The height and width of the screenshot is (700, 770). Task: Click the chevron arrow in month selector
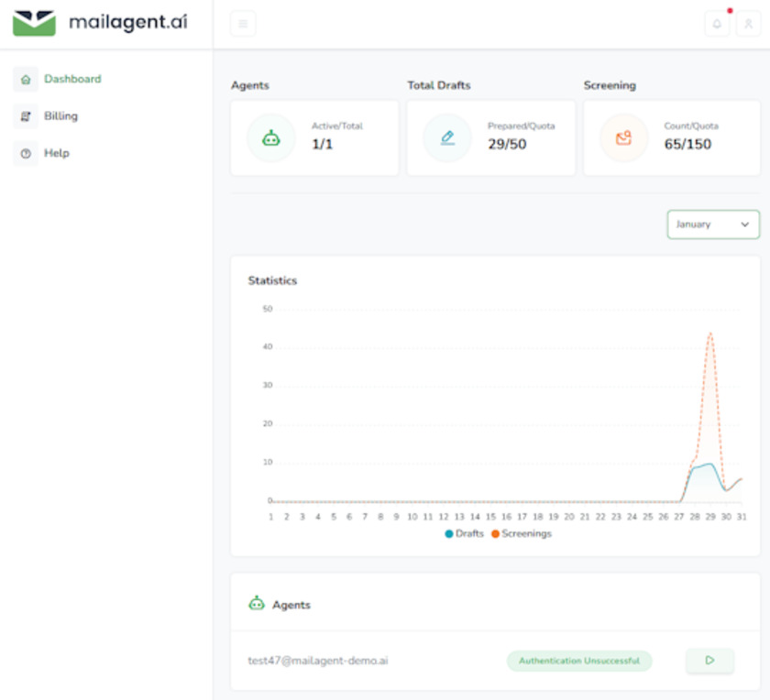(x=744, y=224)
